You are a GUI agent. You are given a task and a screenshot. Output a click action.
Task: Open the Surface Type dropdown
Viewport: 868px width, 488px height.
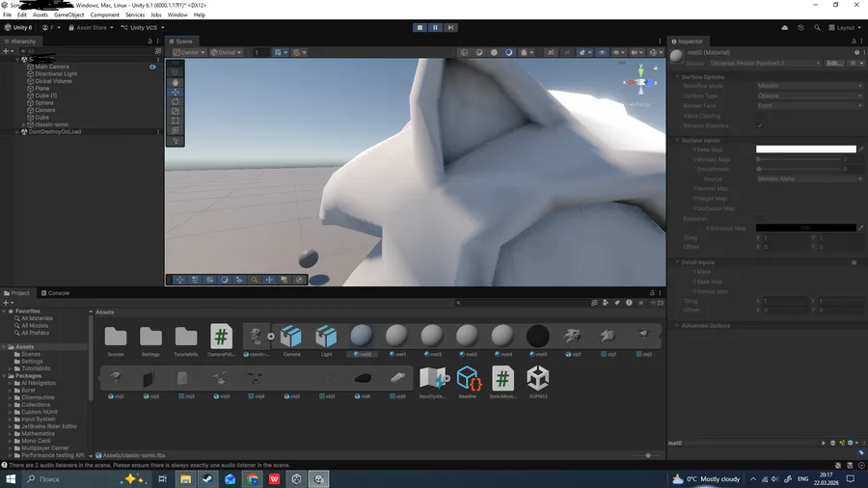tap(809, 95)
